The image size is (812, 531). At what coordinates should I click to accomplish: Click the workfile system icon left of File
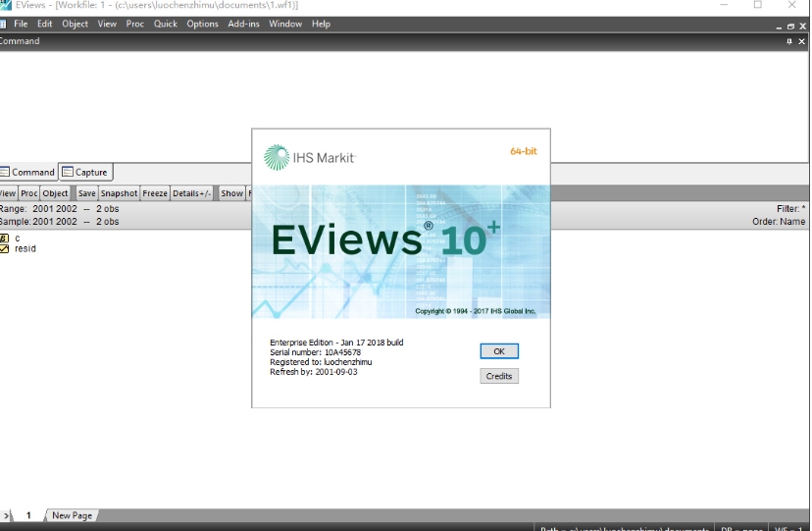pos(3,24)
